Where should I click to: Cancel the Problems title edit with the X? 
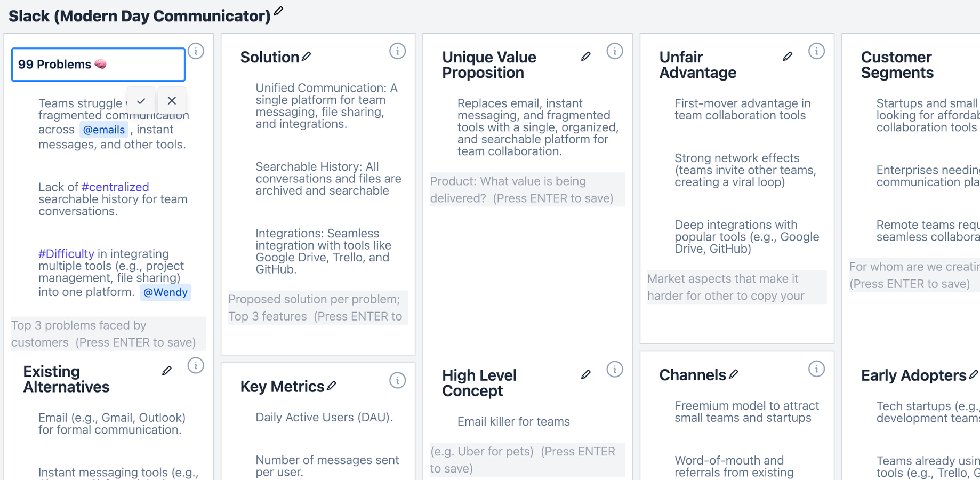click(x=172, y=101)
